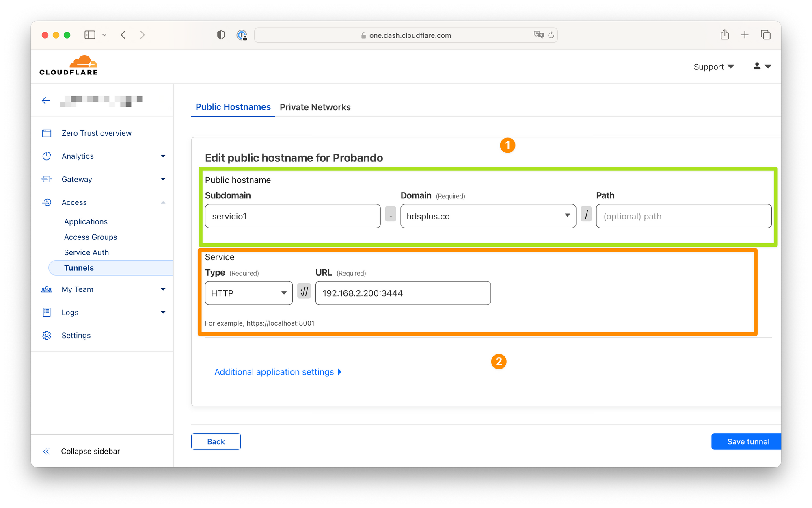Viewport: 812px width, 508px height.
Task: Expand the Analytics menu arrow
Action: pos(163,156)
